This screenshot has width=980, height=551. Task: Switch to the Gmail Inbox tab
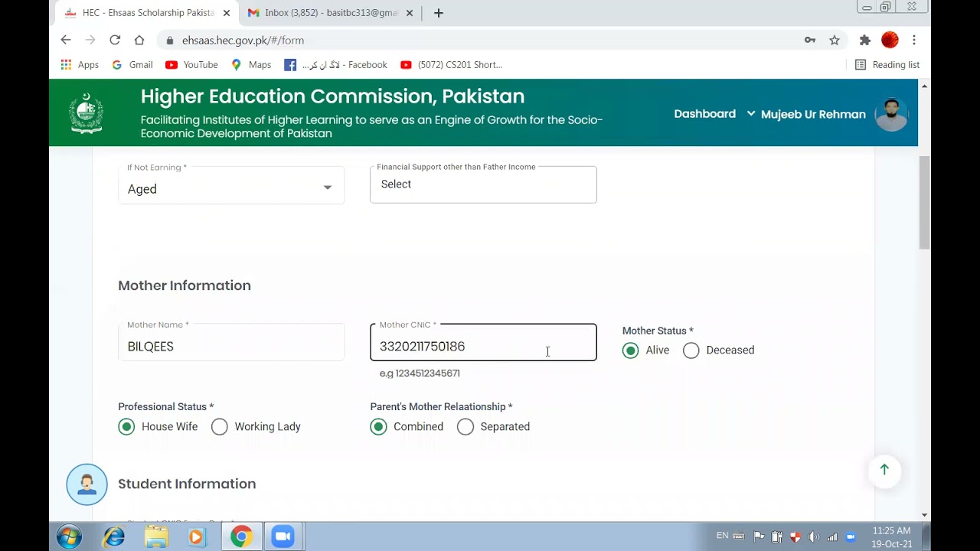(x=329, y=13)
